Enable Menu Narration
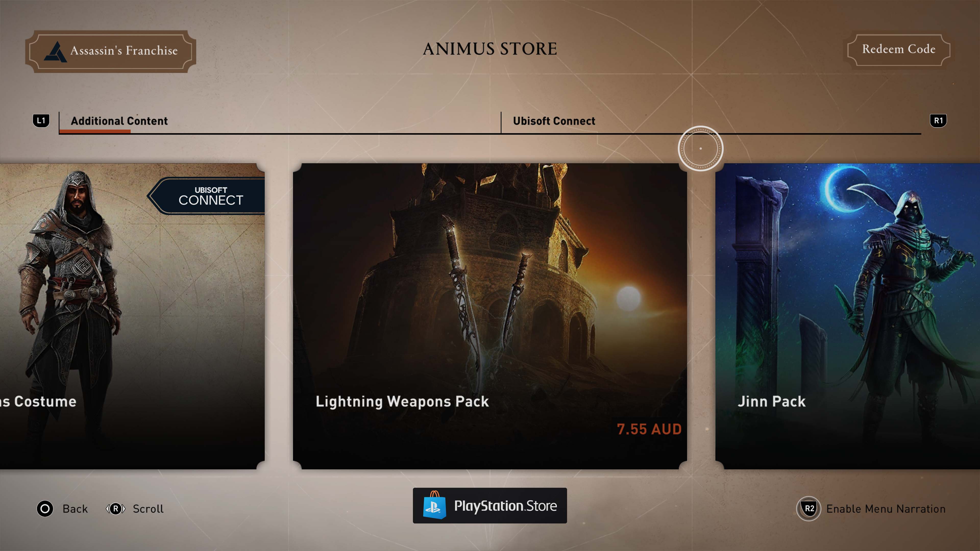980x551 pixels. click(886, 509)
